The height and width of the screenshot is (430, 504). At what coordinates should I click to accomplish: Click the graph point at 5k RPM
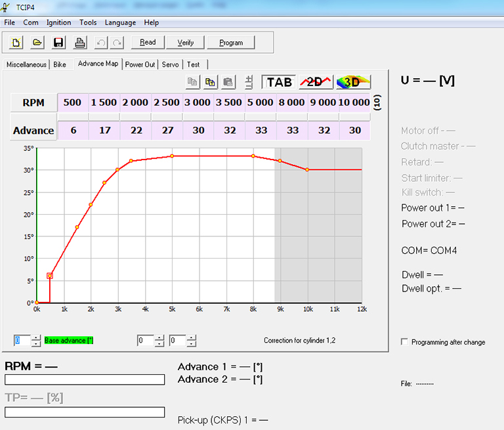tap(173, 156)
